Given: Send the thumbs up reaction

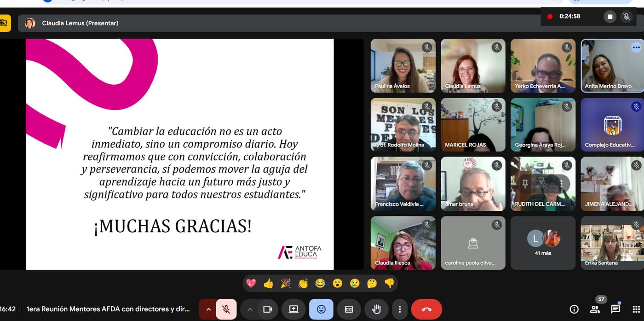Looking at the screenshot, I should pyautogui.click(x=268, y=283).
